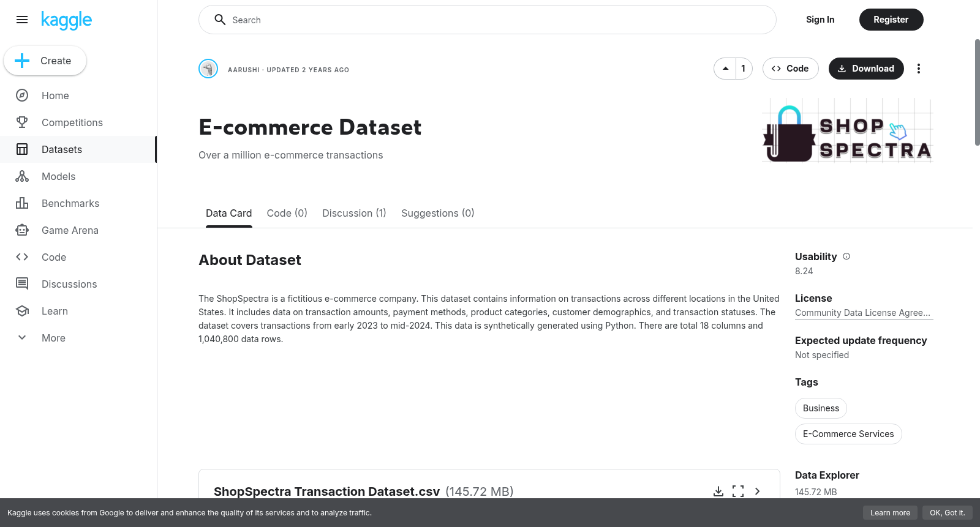Switch to the Code (0) tab
980x527 pixels.
pyautogui.click(x=287, y=213)
